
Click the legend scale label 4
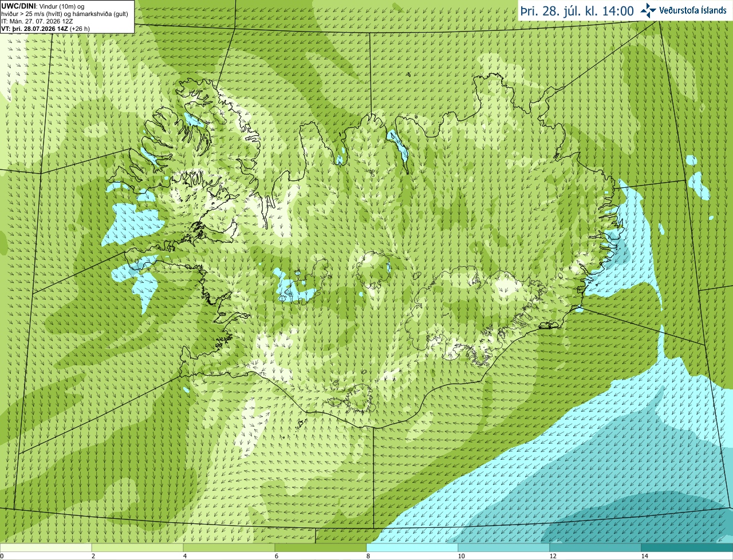[183, 556]
